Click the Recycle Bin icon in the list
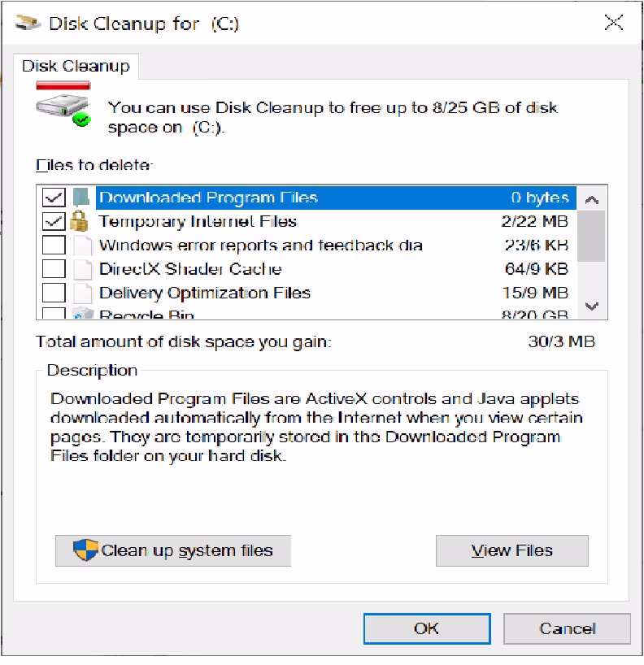The height and width of the screenshot is (665, 644). [80, 313]
